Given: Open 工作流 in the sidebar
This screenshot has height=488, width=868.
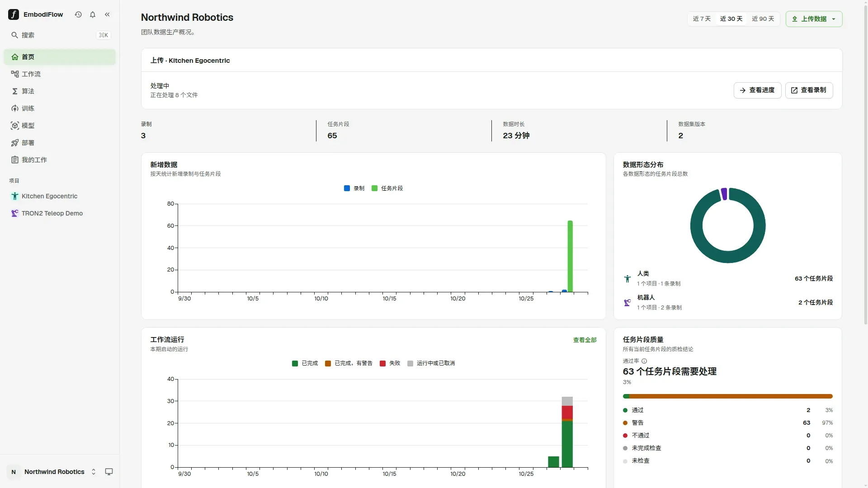Looking at the screenshot, I should 60,74.
